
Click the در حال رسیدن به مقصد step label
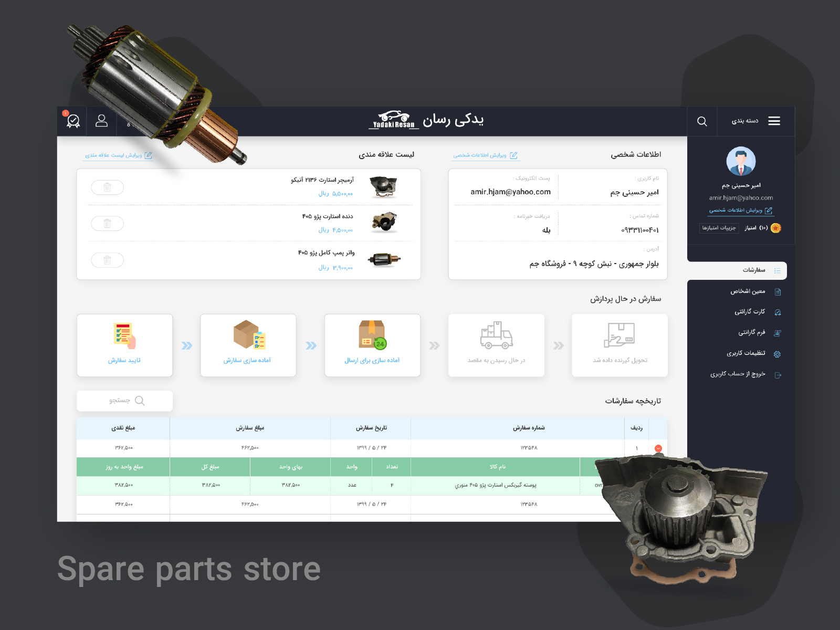[497, 360]
